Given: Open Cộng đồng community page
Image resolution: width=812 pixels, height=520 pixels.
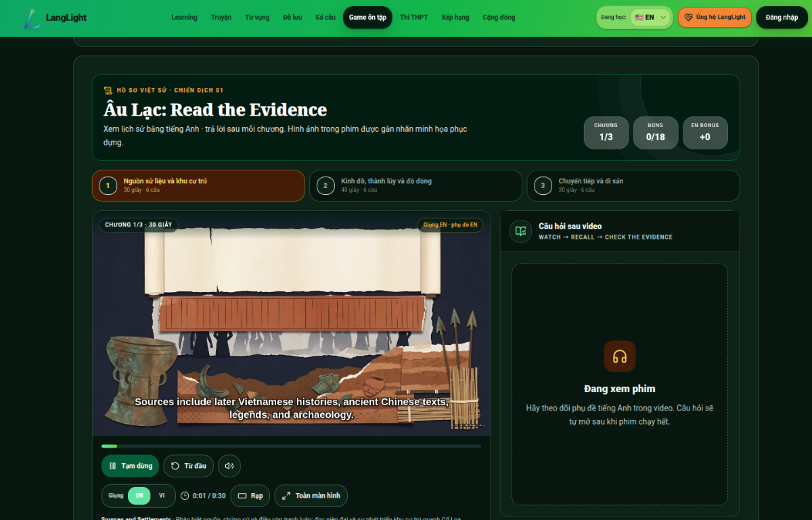Looking at the screenshot, I should [499, 18].
